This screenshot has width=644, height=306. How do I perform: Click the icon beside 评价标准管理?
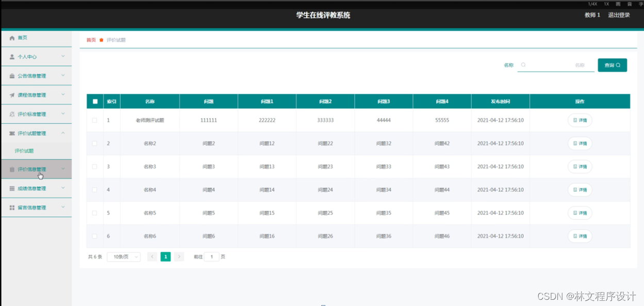pos(12,114)
